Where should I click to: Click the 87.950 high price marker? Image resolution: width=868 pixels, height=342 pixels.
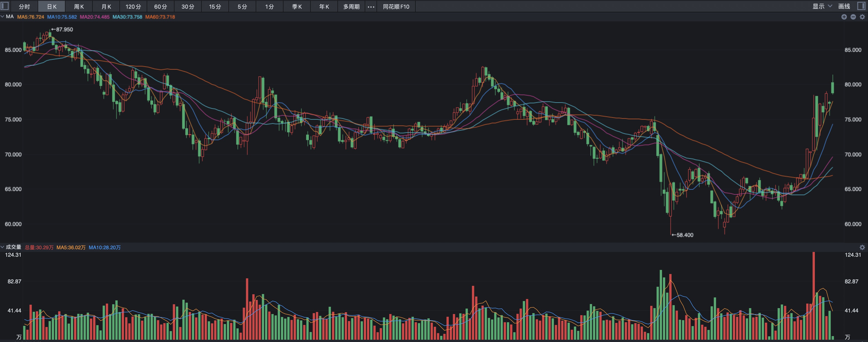tap(64, 29)
